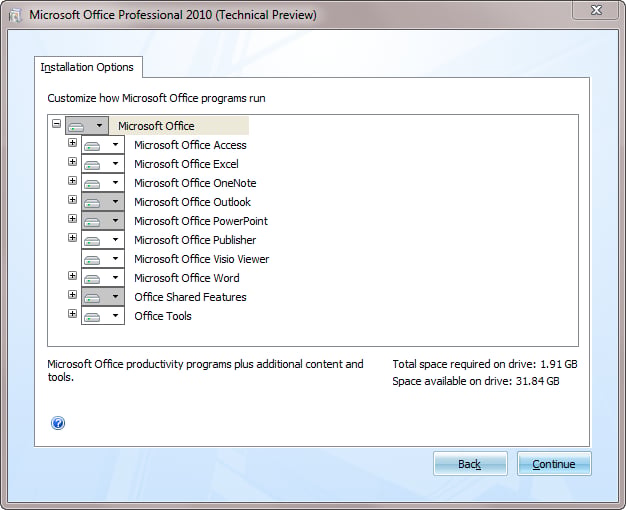Click the 'Microsoft Office productivity programs' description text
The width and height of the screenshot is (626, 510).
coord(205,370)
